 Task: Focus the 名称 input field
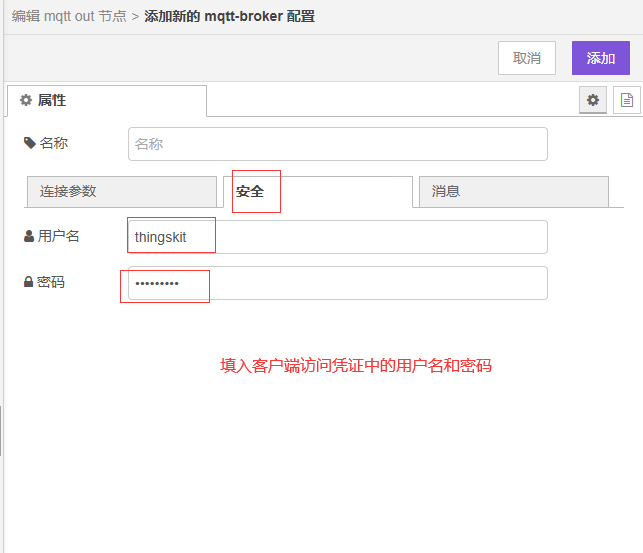pyautogui.click(x=338, y=144)
